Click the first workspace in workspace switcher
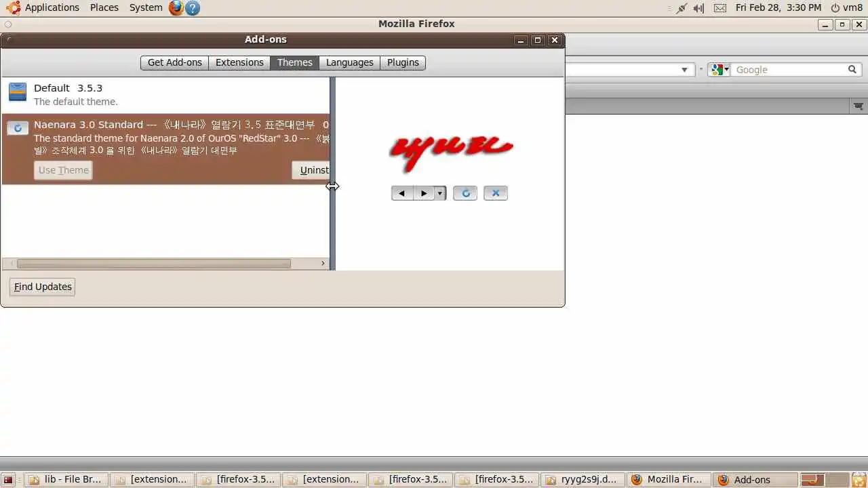The height and width of the screenshot is (488, 868). coord(813,480)
